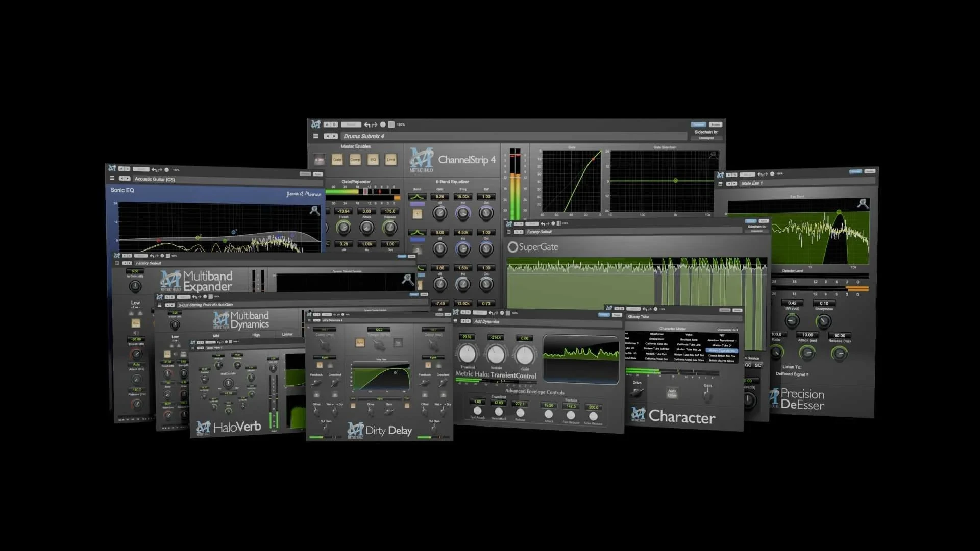
Task: Toggle the Auto Drive button in Character
Action: point(672,393)
